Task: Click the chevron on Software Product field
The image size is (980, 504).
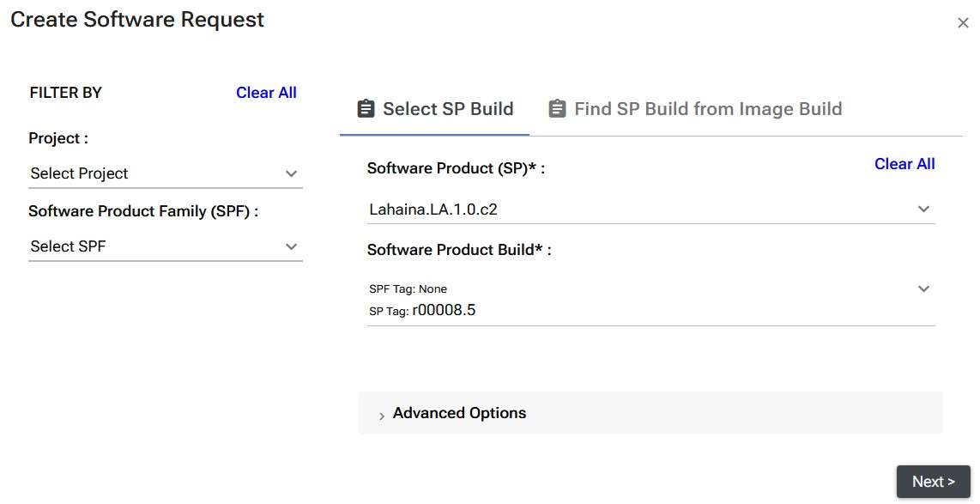Action: 924,208
